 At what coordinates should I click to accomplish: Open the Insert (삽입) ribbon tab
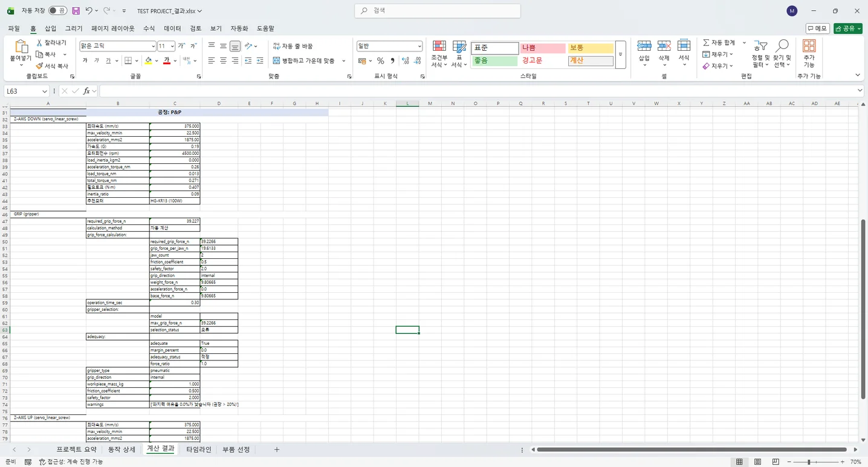pyautogui.click(x=51, y=28)
